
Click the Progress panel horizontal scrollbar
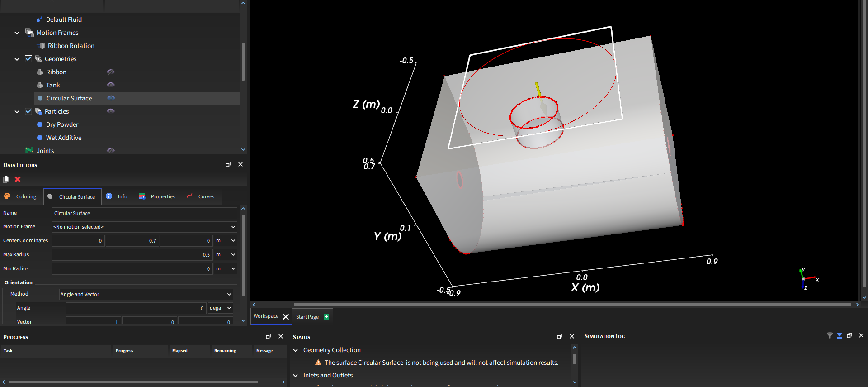[x=133, y=382]
